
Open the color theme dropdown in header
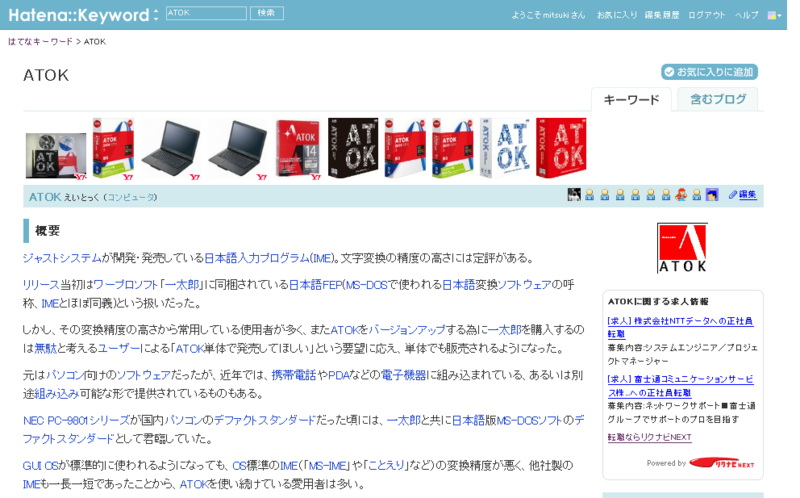tap(774, 15)
